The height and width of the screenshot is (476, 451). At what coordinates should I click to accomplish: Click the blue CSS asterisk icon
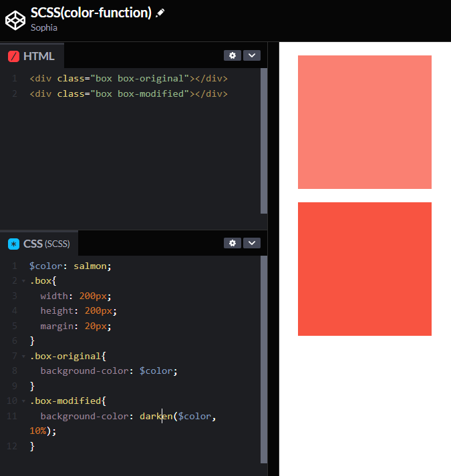pyautogui.click(x=13, y=244)
